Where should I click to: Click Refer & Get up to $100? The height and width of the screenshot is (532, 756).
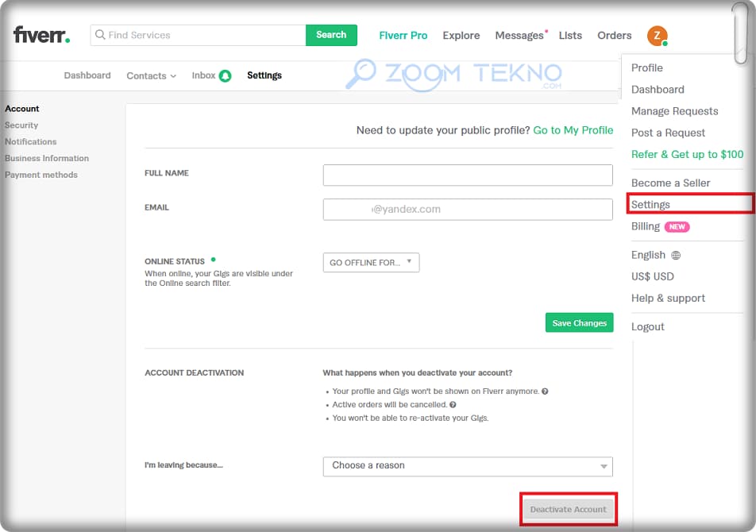click(687, 155)
